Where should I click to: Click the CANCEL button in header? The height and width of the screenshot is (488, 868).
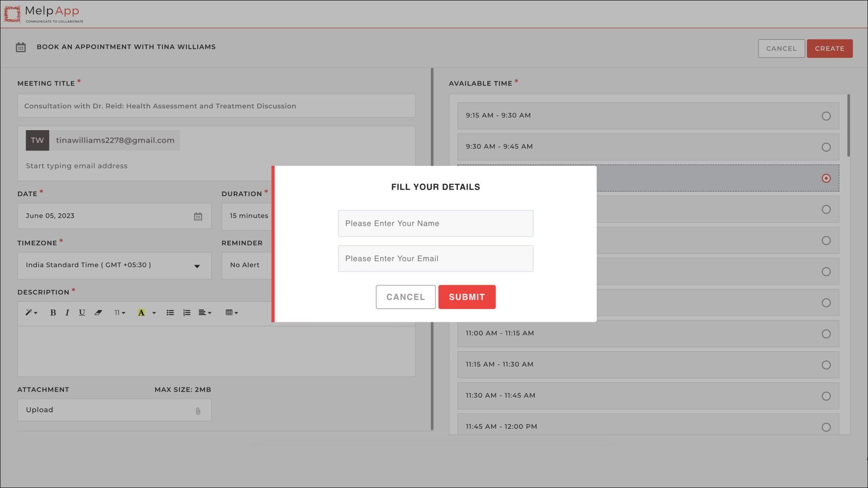[782, 48]
